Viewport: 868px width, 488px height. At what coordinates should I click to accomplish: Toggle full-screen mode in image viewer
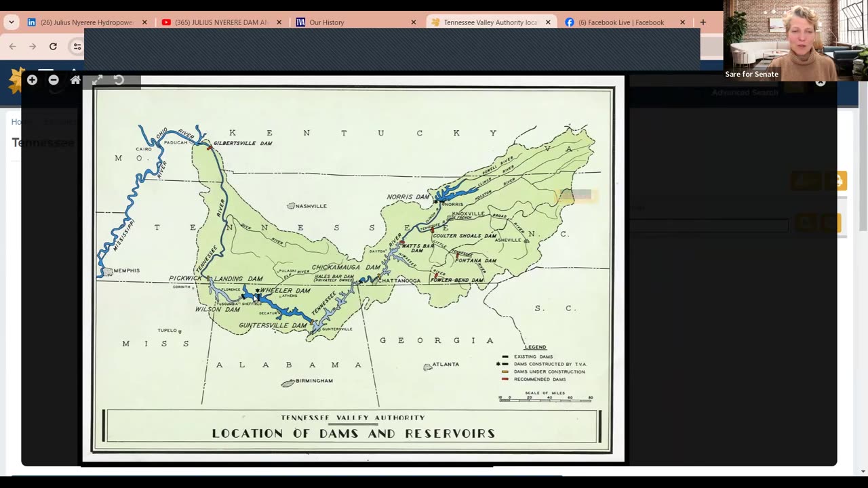tap(97, 80)
